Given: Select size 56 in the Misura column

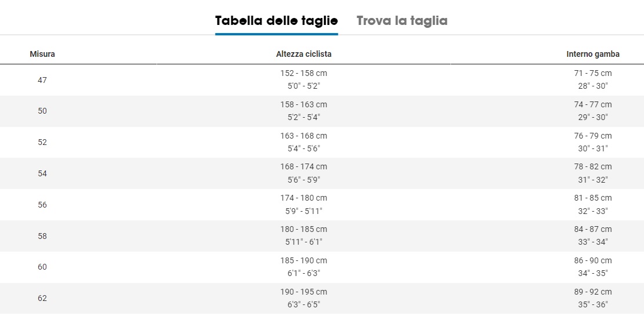Looking at the screenshot, I should [x=42, y=205].
